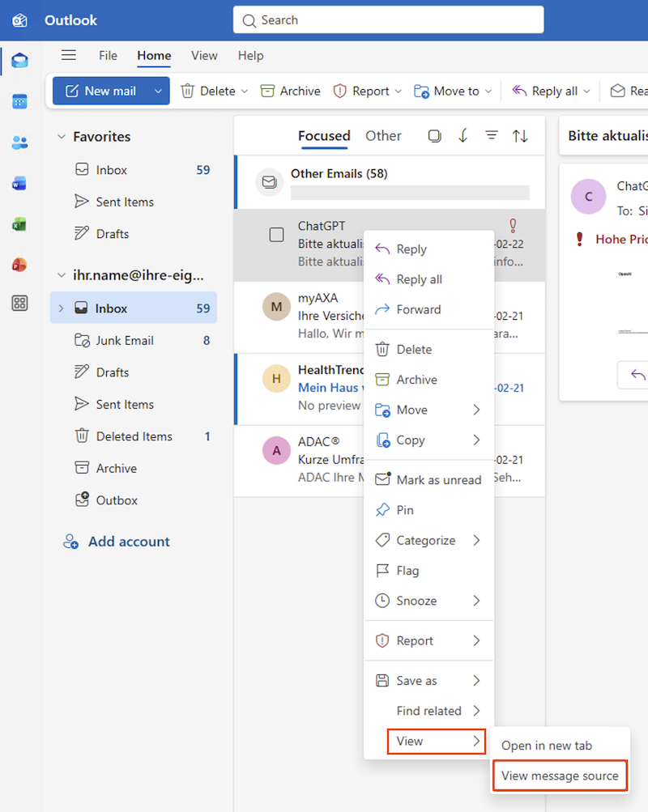Jump to date arrow icon in list header
The width and height of the screenshot is (648, 812).
463,136
